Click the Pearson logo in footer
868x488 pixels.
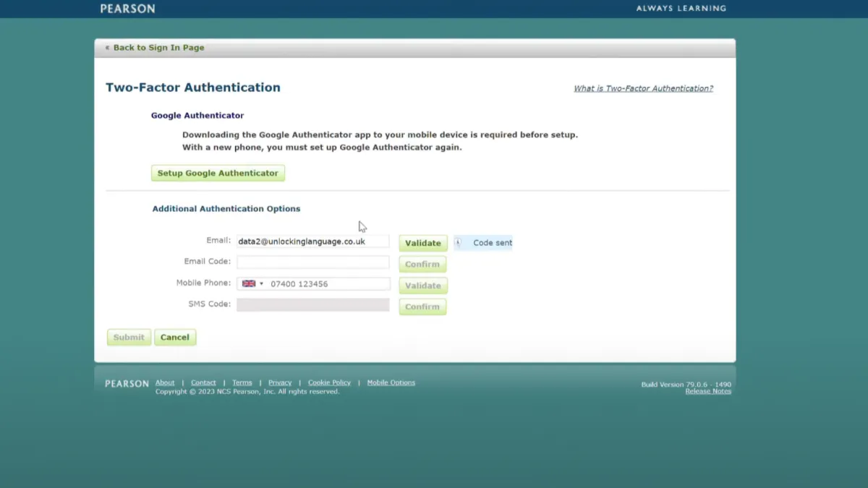127,384
